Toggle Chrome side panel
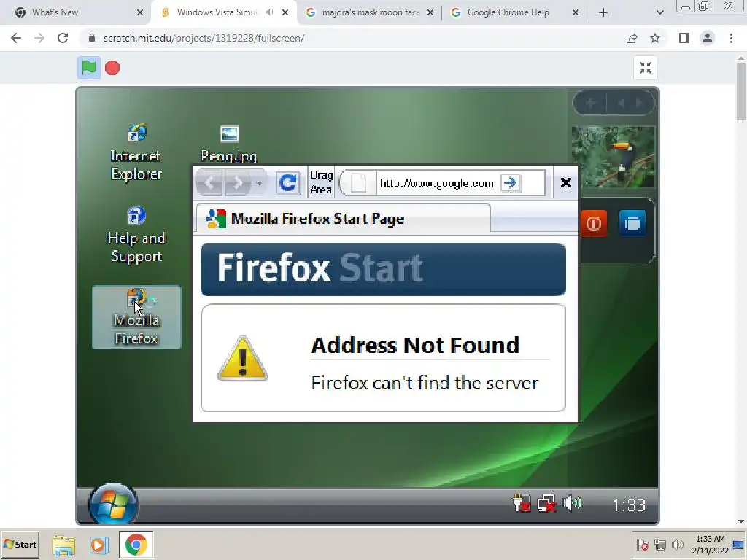This screenshot has height=560, width=747. pyautogui.click(x=684, y=38)
